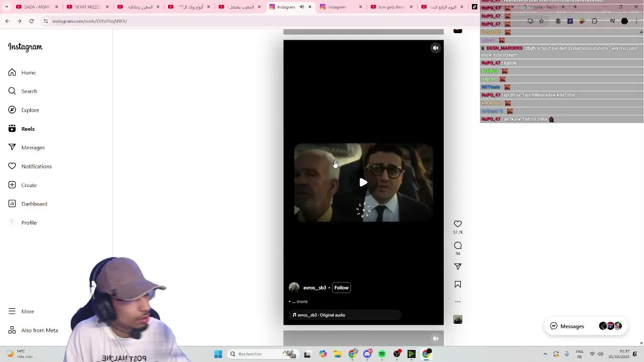This screenshot has height=362, width=644.
Task: Launch Copilot from the taskbar
Action: pyautogui.click(x=323, y=354)
